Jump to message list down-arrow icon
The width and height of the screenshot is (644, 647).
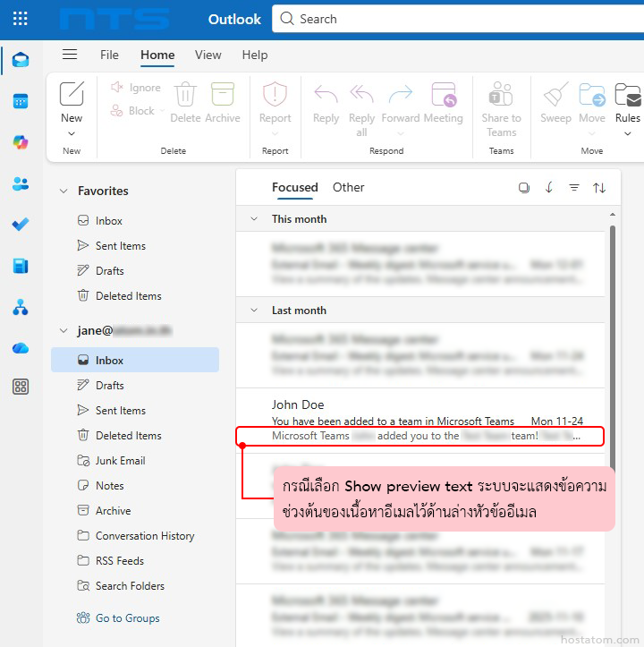pyautogui.click(x=549, y=188)
